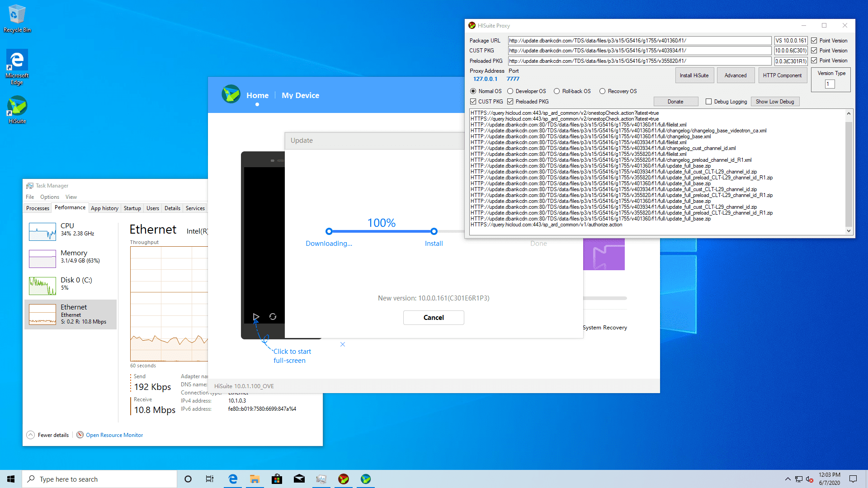Image resolution: width=868 pixels, height=488 pixels.
Task: Open Task View on taskbar
Action: 210,479
